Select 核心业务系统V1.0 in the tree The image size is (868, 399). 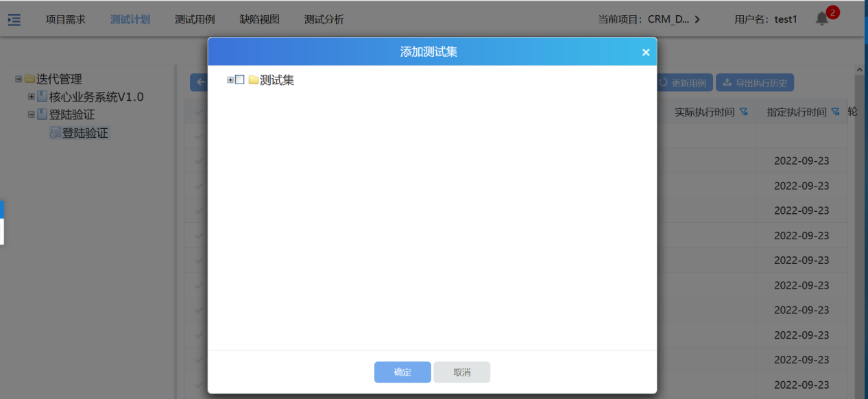point(97,97)
